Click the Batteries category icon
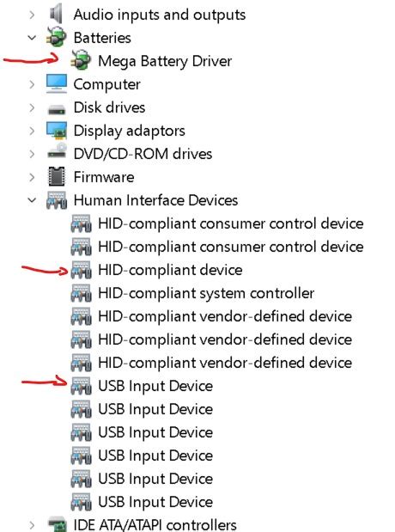The height and width of the screenshot is (532, 395). click(57, 37)
